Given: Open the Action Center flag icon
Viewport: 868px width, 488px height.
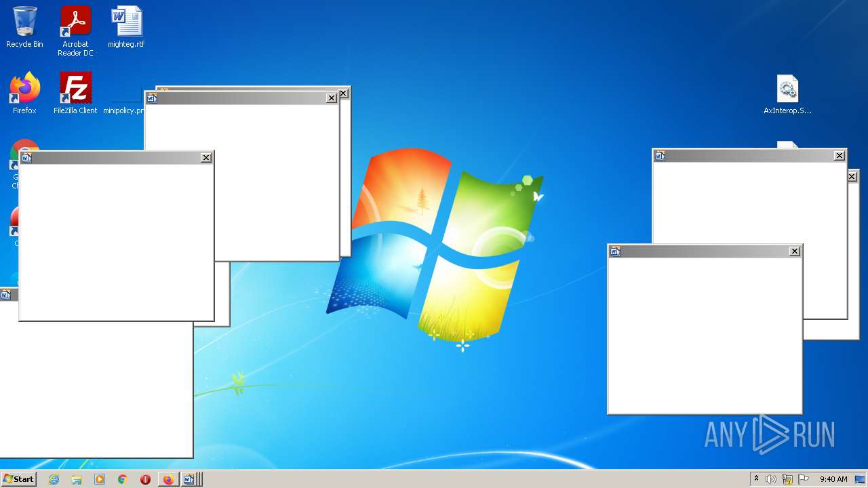Looking at the screenshot, I should 804,479.
